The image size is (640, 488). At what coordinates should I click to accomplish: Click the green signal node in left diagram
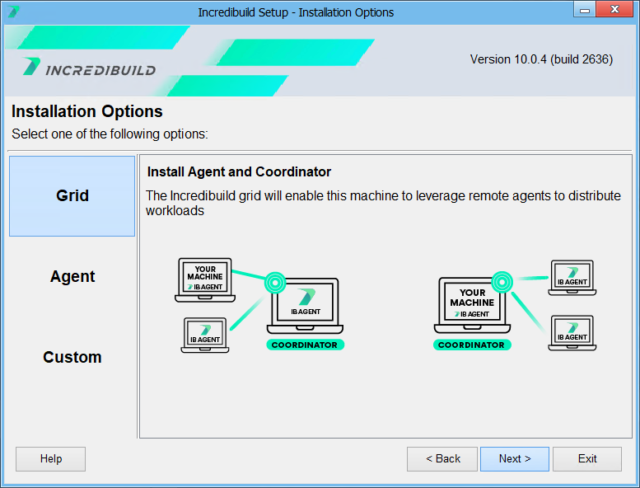click(273, 282)
